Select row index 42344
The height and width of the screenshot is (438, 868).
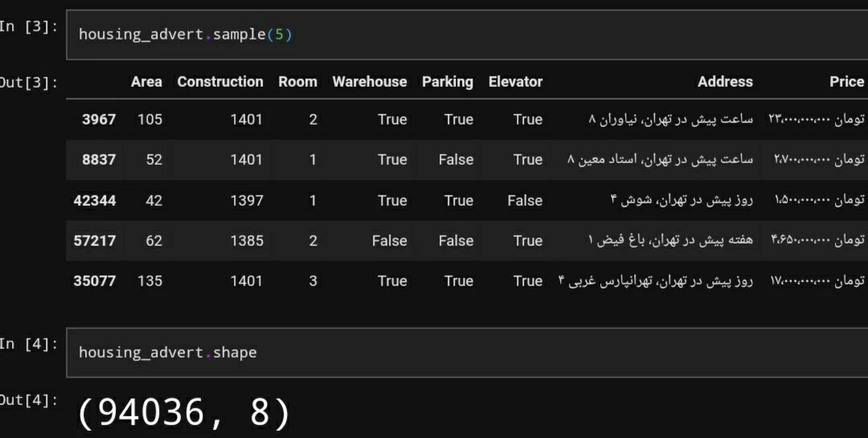coord(95,200)
